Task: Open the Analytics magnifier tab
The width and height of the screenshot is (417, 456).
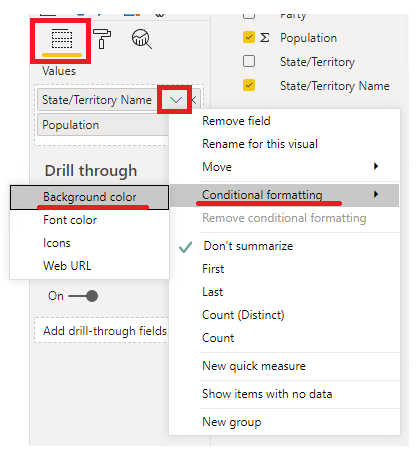Action: tap(142, 39)
